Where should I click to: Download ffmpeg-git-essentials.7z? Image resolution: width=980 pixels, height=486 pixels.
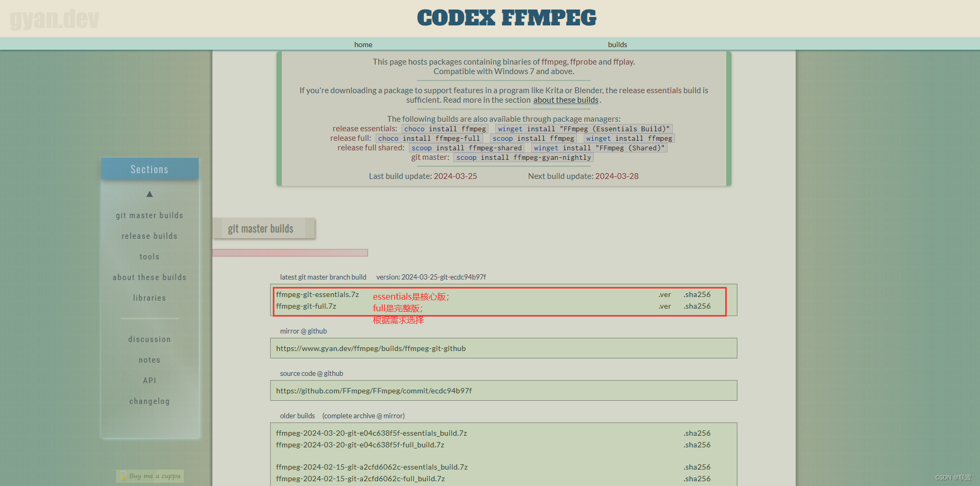tap(317, 294)
